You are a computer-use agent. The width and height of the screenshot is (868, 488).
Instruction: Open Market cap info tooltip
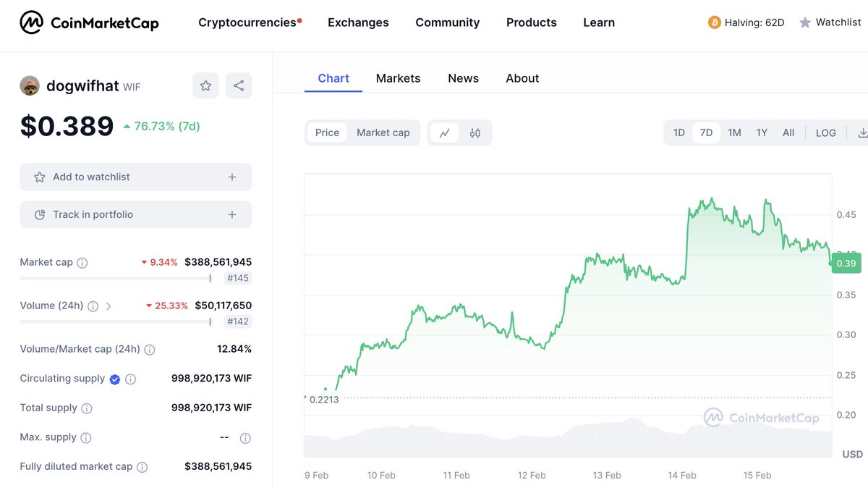pyautogui.click(x=82, y=263)
